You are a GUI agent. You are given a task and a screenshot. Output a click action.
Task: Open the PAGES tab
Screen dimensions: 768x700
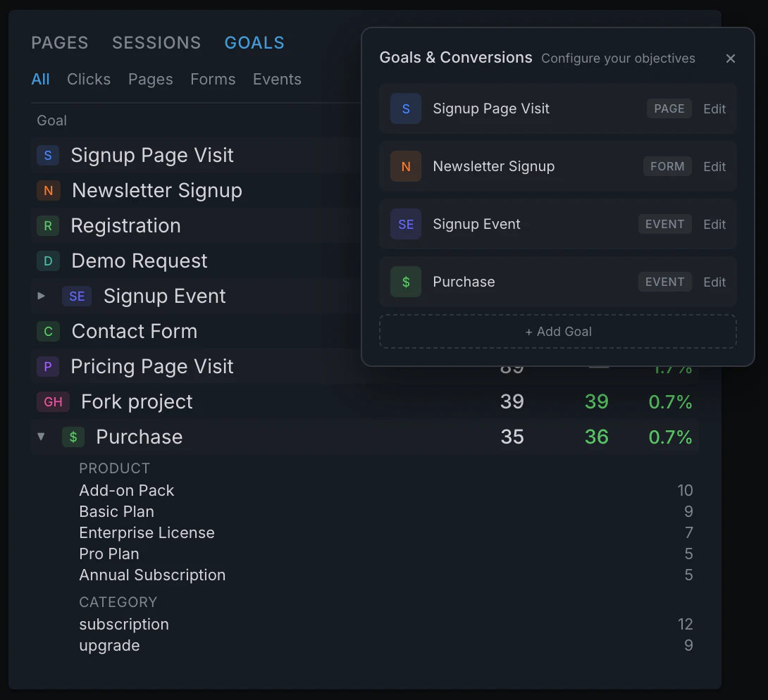[x=59, y=43]
